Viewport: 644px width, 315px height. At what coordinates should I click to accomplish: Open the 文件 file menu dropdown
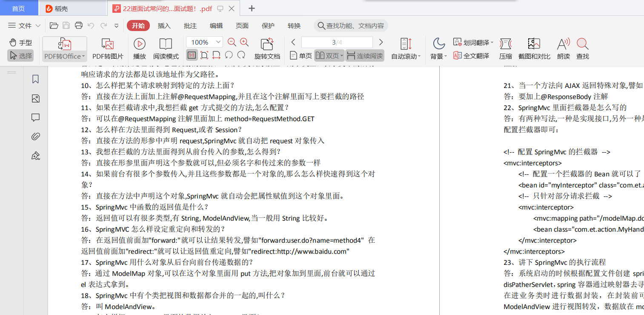[x=24, y=26]
